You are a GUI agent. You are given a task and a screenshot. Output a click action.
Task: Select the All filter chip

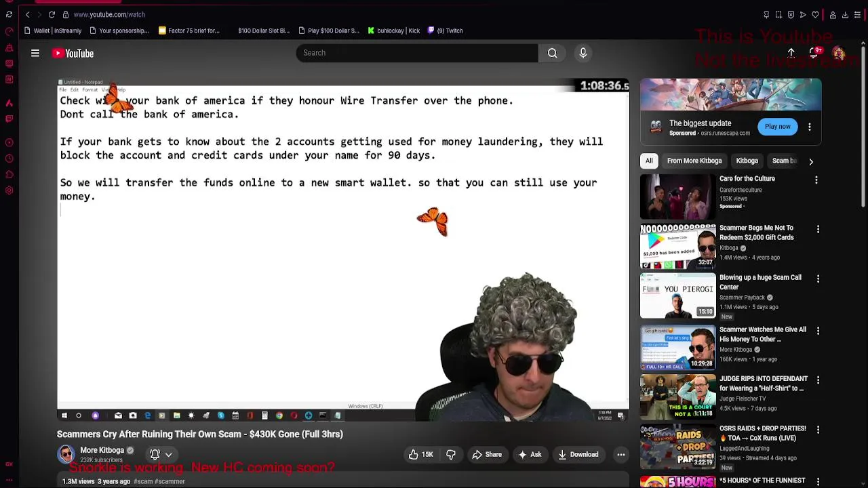(649, 161)
